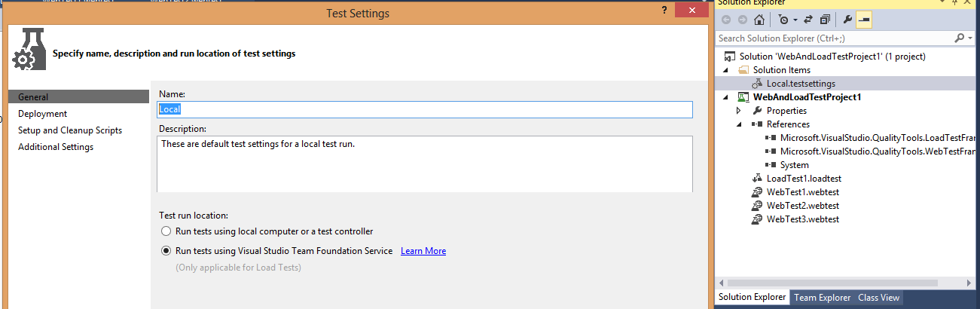Select 'Run tests using local computer' radio
980x309 pixels.
(x=166, y=231)
